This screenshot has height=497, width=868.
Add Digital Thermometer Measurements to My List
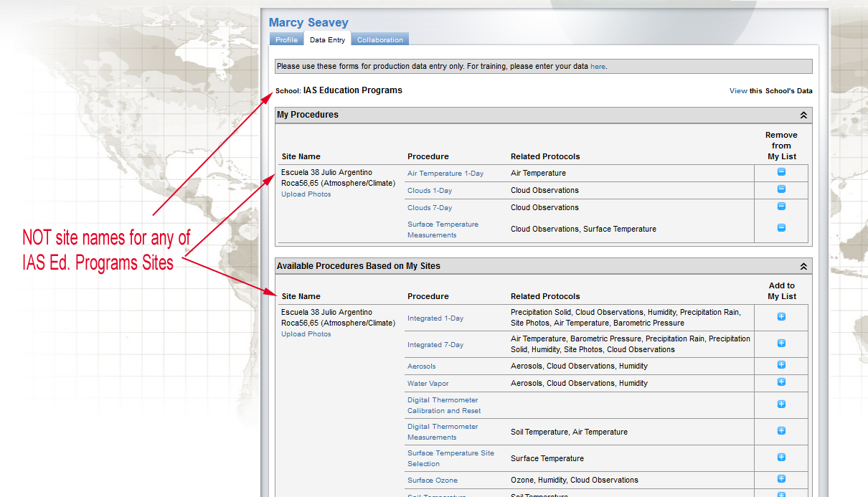click(x=781, y=431)
